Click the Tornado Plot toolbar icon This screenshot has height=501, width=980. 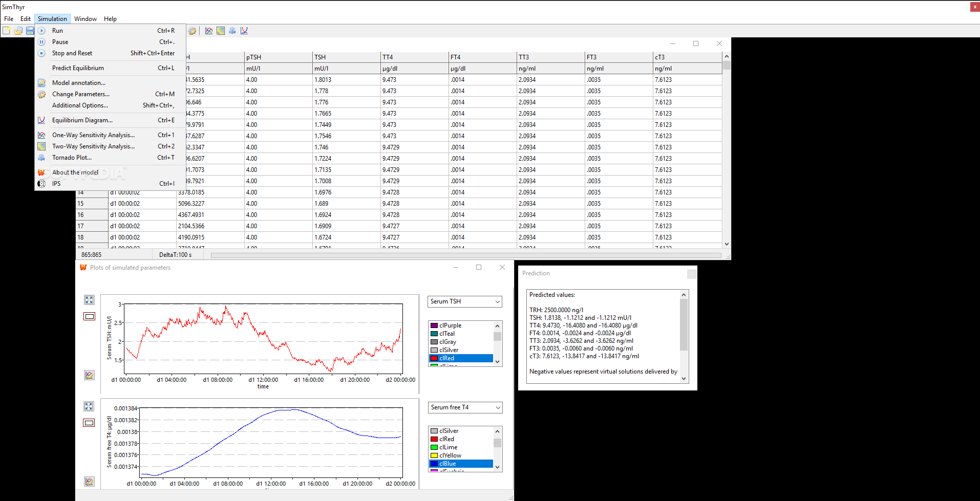pyautogui.click(x=232, y=31)
